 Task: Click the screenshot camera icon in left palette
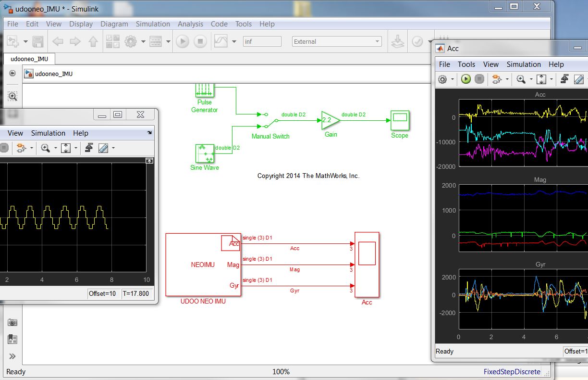click(12, 322)
